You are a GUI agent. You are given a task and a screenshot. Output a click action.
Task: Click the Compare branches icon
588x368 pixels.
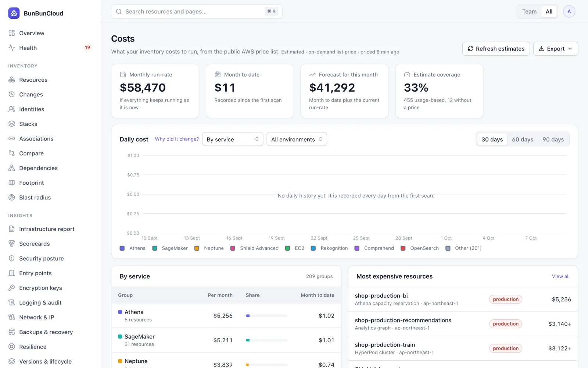12,153
